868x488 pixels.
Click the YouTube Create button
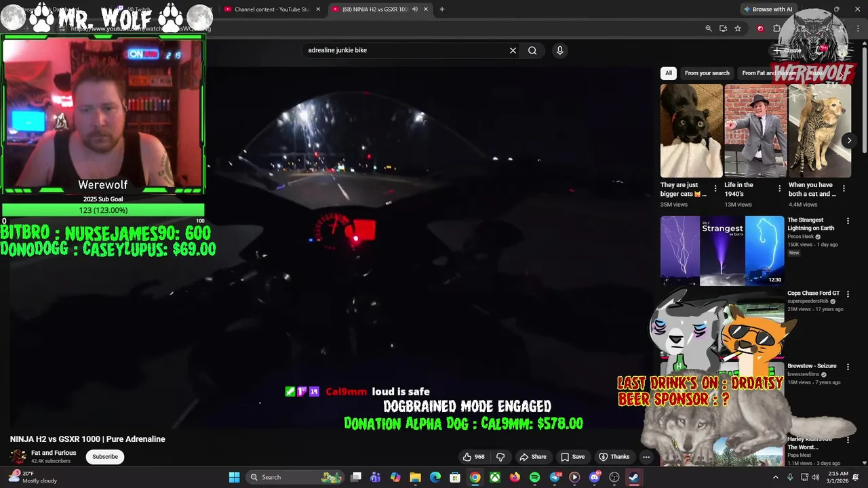(x=787, y=50)
